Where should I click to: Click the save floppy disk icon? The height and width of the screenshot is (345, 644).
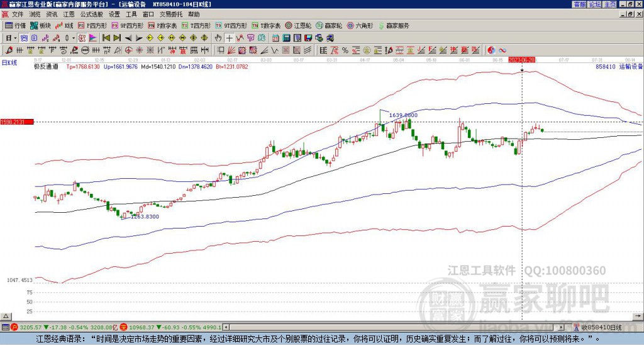[x=308, y=38]
